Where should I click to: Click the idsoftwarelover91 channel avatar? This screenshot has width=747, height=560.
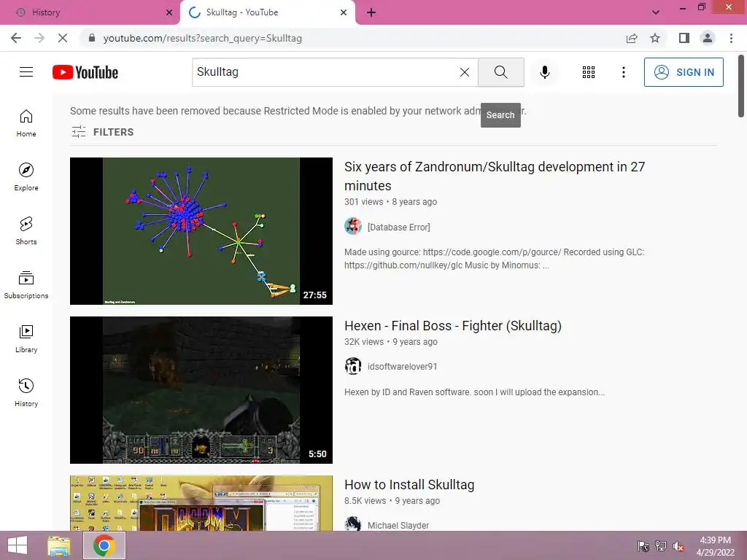(353, 366)
